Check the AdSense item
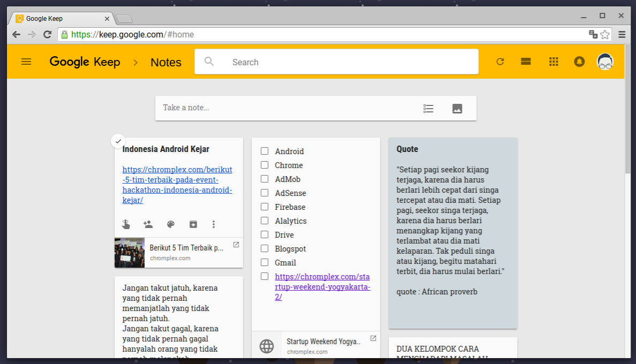 pos(265,193)
